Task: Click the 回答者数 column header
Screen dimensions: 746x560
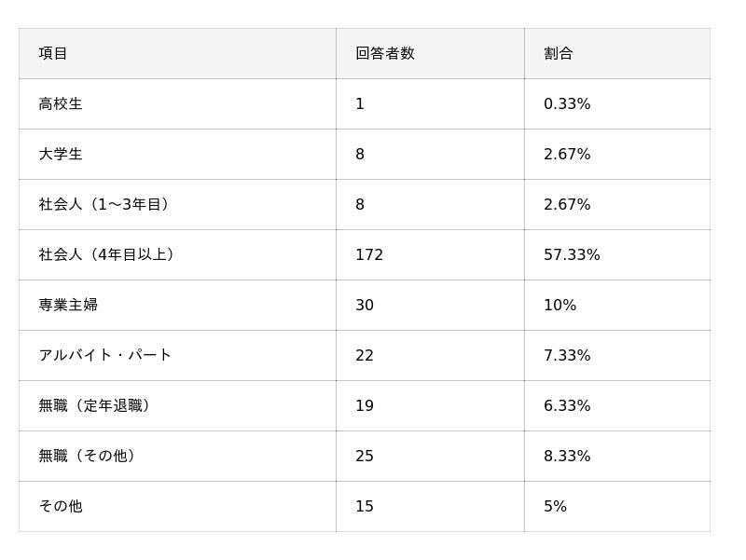Action: pyautogui.click(x=384, y=54)
